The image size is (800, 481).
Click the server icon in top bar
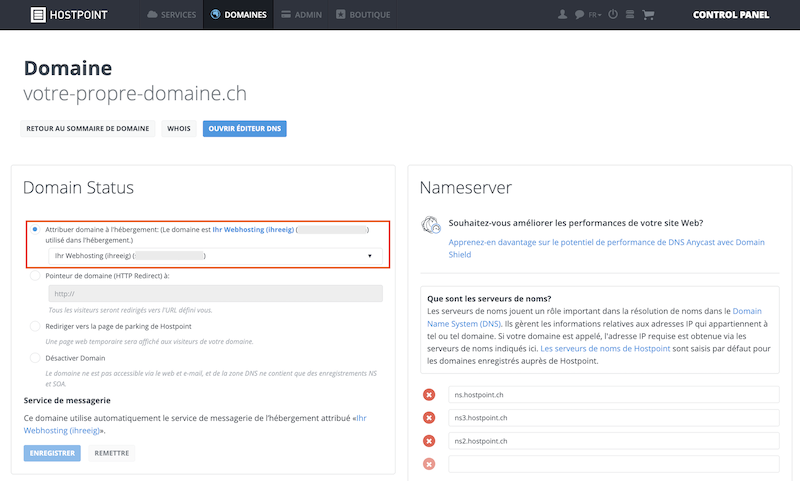coord(630,14)
